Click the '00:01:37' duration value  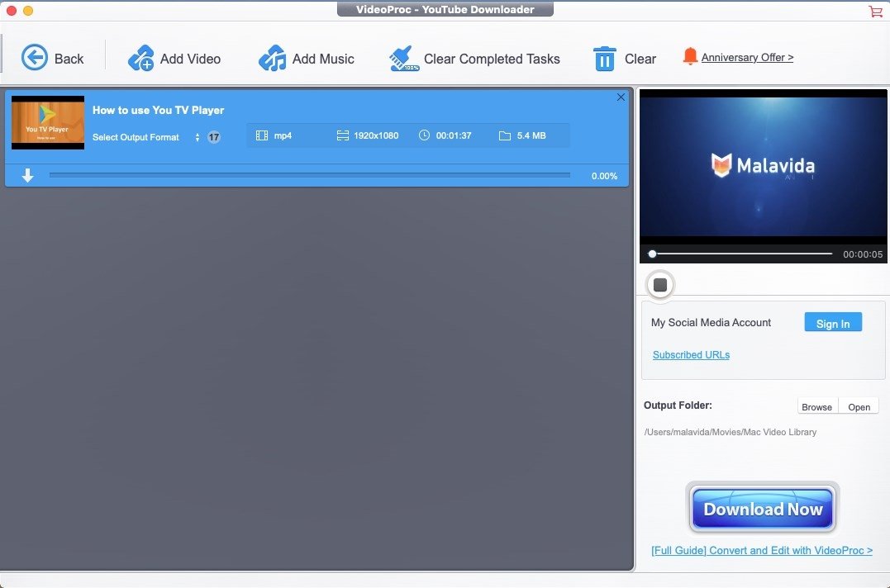coord(454,135)
